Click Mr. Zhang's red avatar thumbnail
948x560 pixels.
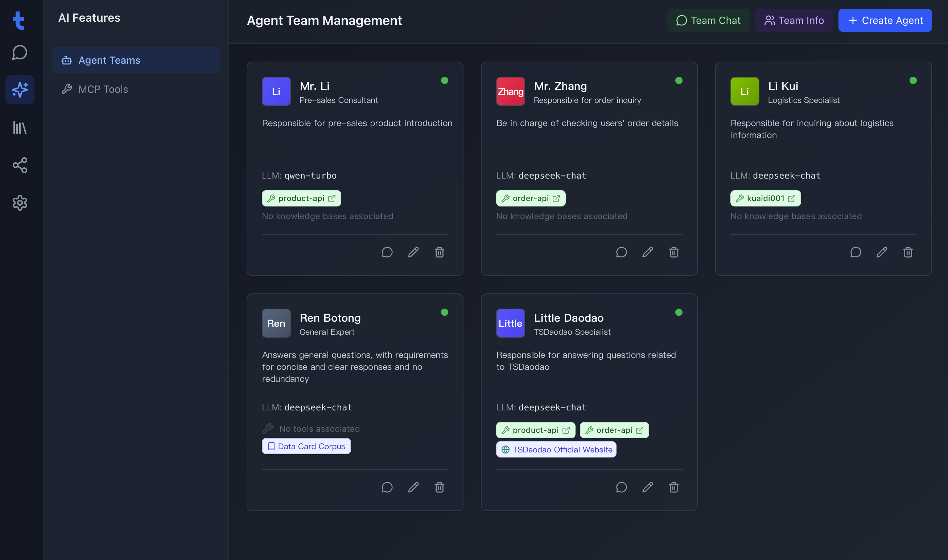[x=510, y=91]
